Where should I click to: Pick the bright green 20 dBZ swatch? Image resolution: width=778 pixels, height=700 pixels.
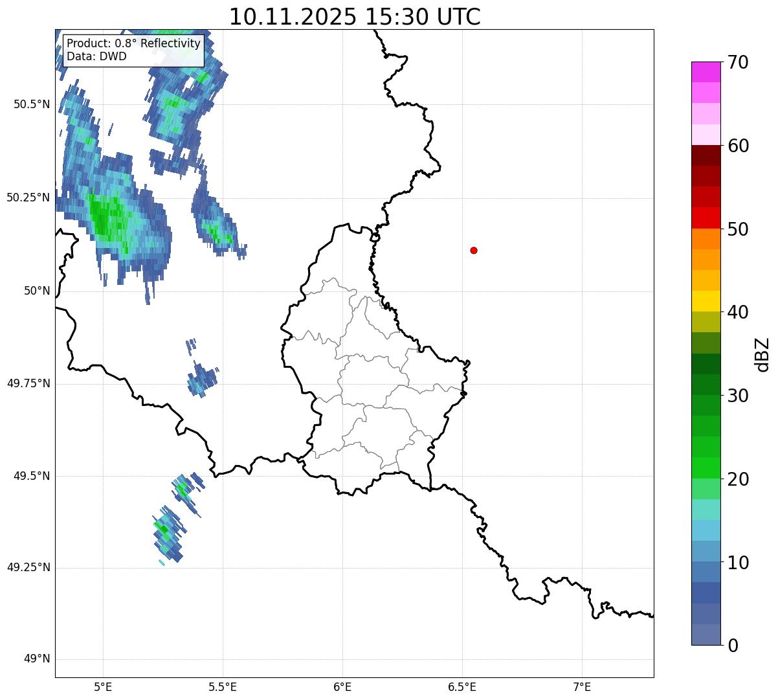(706, 468)
